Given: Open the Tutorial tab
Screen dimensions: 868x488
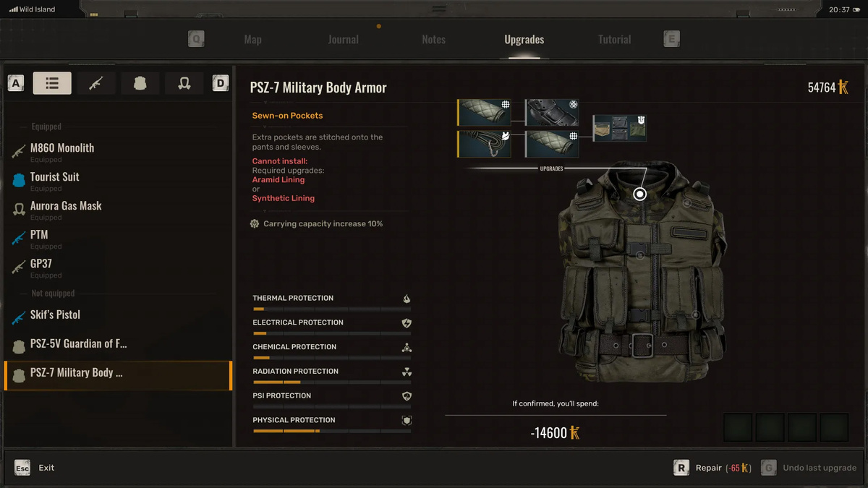Looking at the screenshot, I should pos(615,40).
